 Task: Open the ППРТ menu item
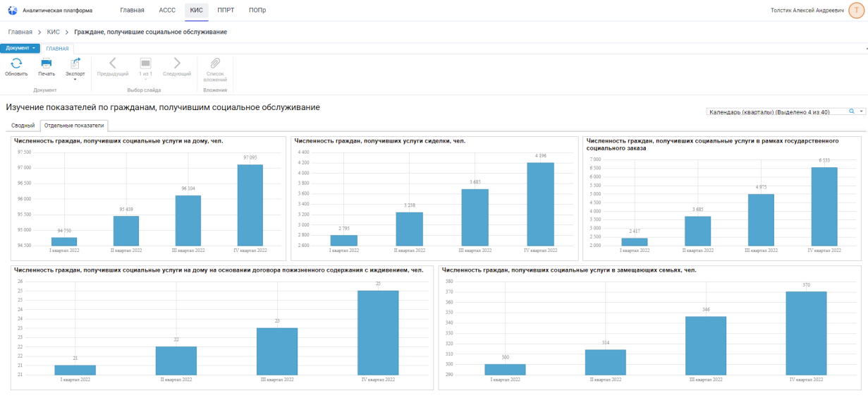(226, 11)
